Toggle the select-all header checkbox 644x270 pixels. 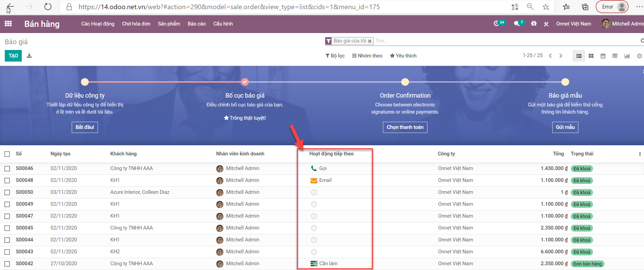coord(7,154)
